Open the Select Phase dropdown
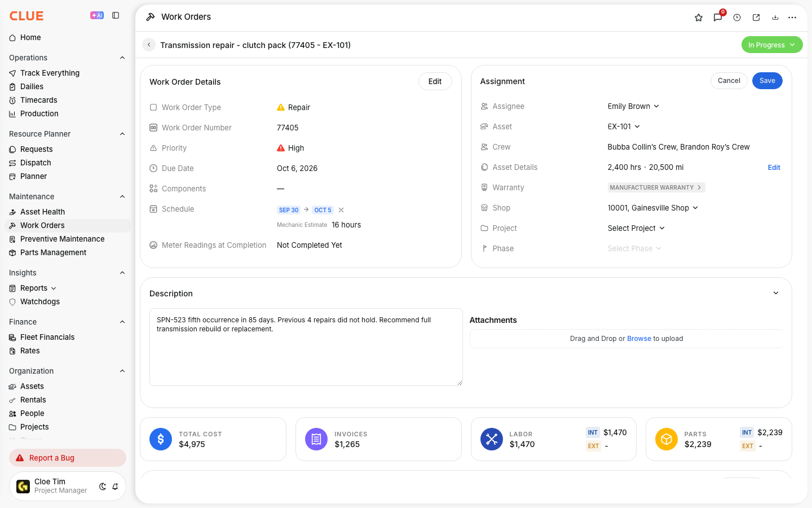This screenshot has width=812, height=508. [x=634, y=248]
